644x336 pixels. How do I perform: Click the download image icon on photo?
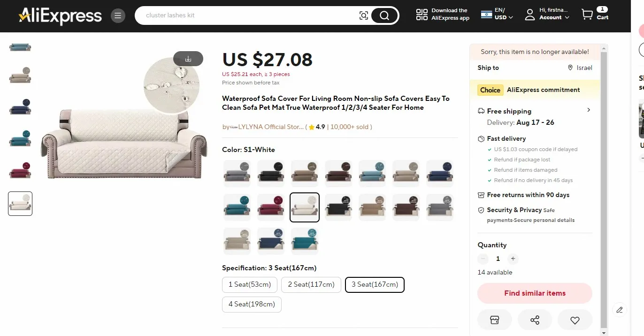(188, 59)
